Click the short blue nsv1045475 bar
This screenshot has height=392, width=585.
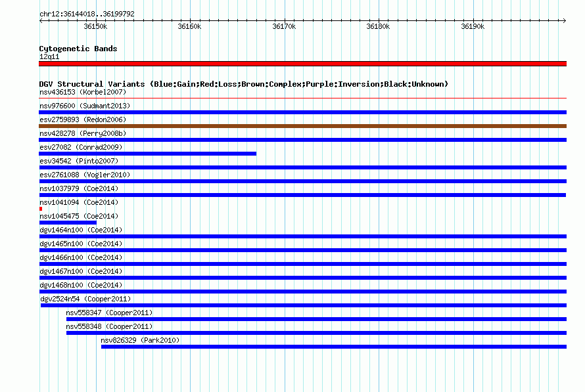click(68, 223)
